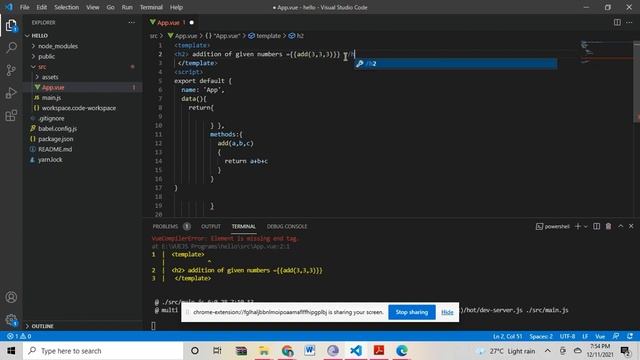
Task: Change UTF-8 file encoding
Action: 567,336
